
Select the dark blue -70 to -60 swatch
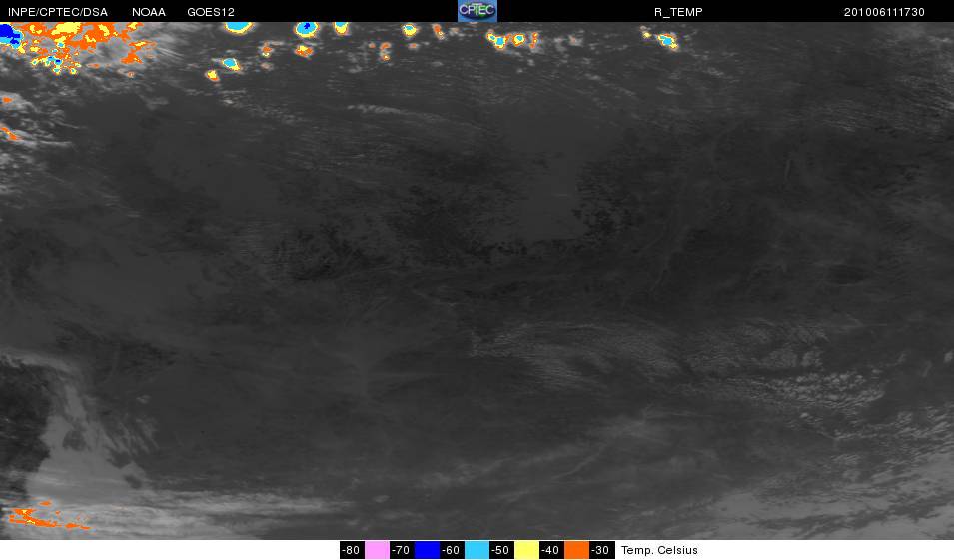(427, 550)
